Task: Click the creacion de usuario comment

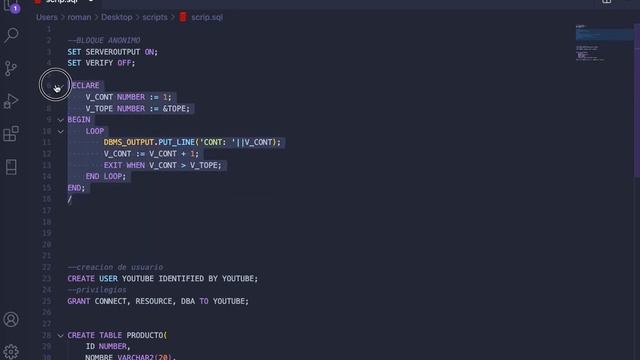Action: click(115, 267)
